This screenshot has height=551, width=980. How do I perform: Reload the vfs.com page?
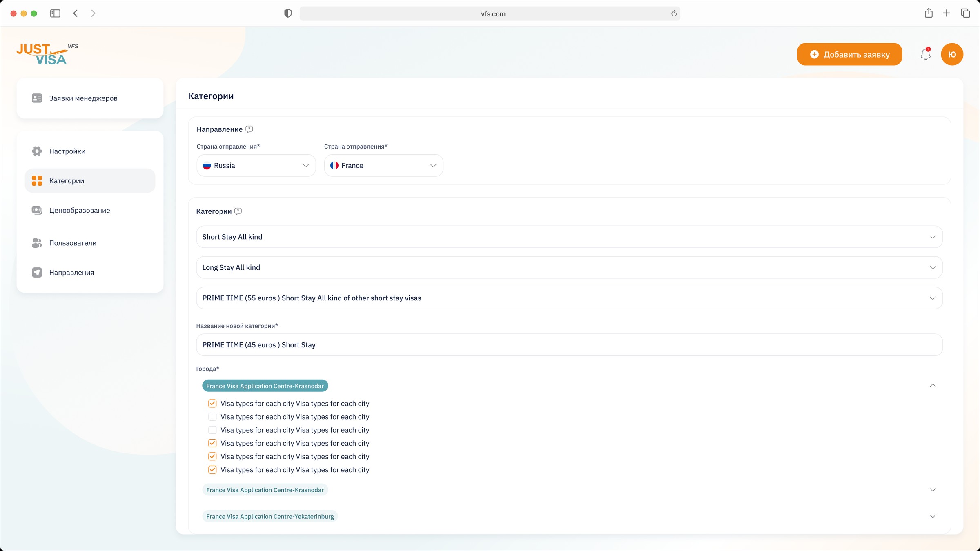(674, 13)
